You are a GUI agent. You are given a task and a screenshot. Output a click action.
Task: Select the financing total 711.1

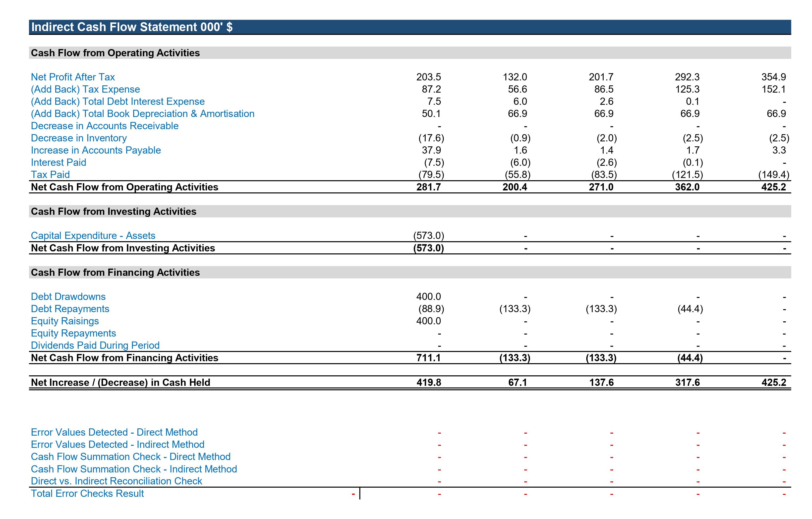click(429, 358)
